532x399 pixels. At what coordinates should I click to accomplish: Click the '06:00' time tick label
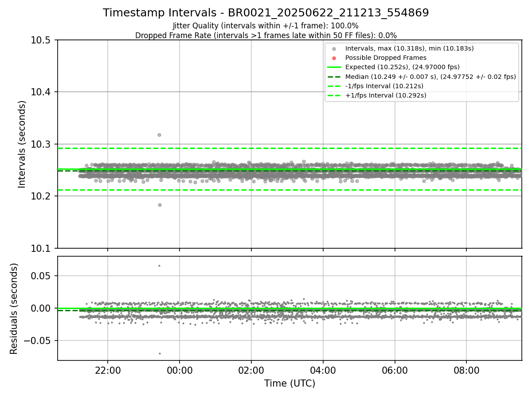pyautogui.click(x=395, y=370)
